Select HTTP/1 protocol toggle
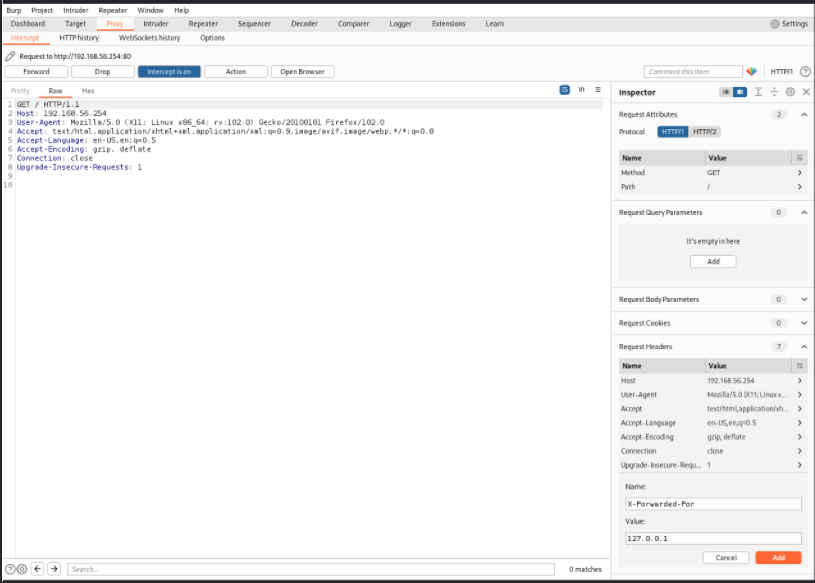This screenshot has width=815, height=583. point(673,132)
